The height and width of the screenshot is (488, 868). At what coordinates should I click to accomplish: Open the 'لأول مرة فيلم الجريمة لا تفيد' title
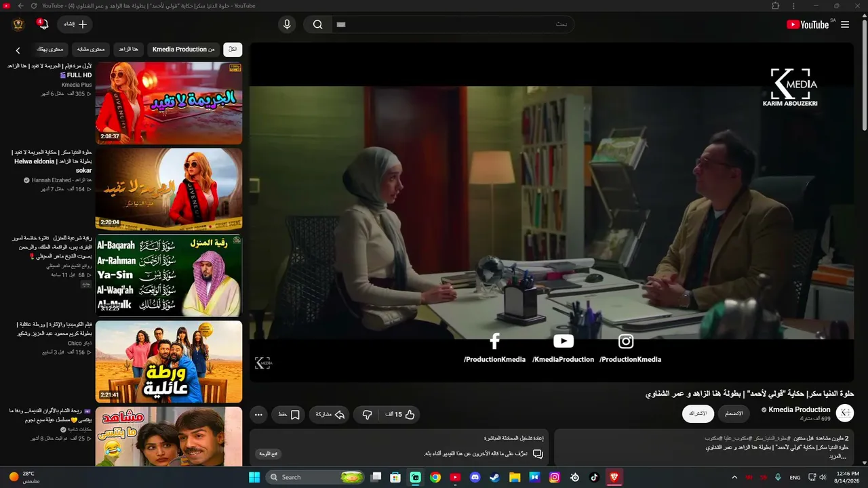coord(50,70)
